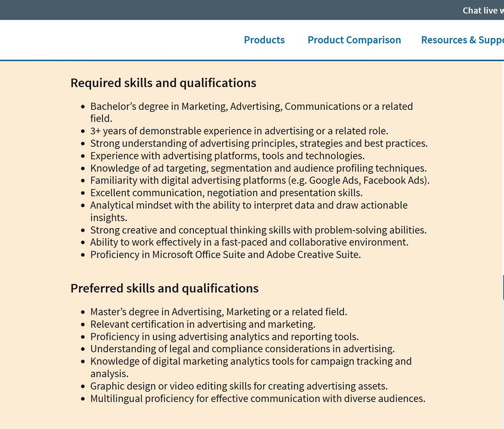The width and height of the screenshot is (504, 429).
Task: Click the Microsoft Office Suite proficiency bullet
Action: [225, 255]
